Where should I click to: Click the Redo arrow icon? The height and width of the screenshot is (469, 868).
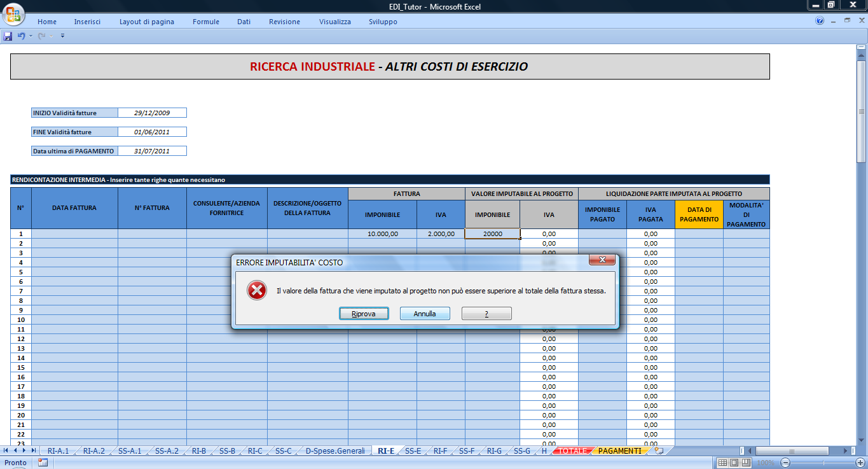[42, 36]
